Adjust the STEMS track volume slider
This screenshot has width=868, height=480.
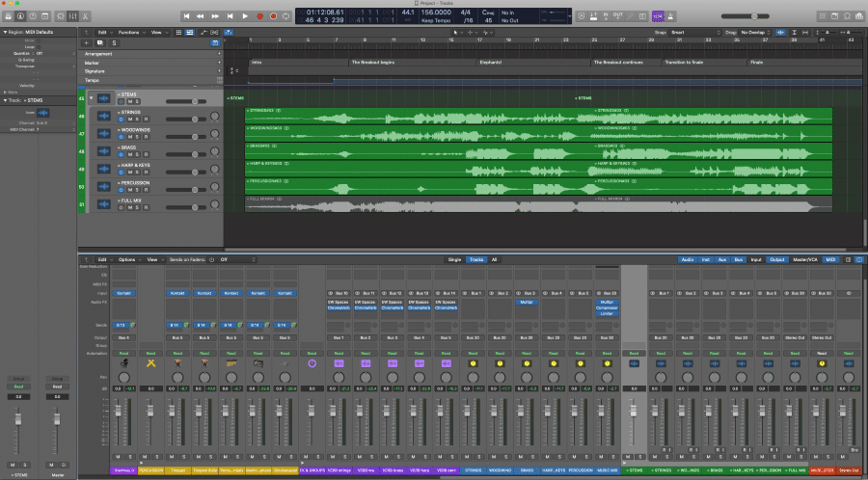click(x=186, y=101)
